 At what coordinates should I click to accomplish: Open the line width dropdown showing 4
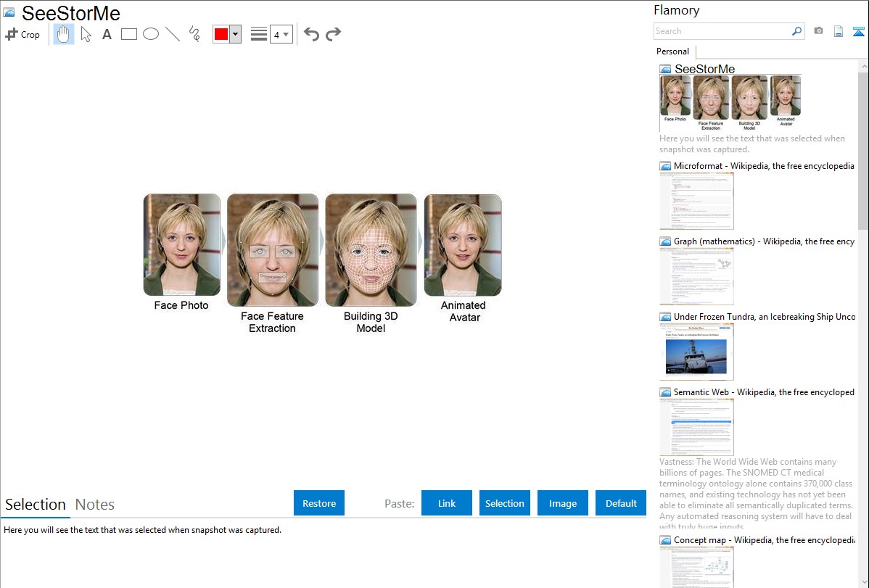(281, 34)
